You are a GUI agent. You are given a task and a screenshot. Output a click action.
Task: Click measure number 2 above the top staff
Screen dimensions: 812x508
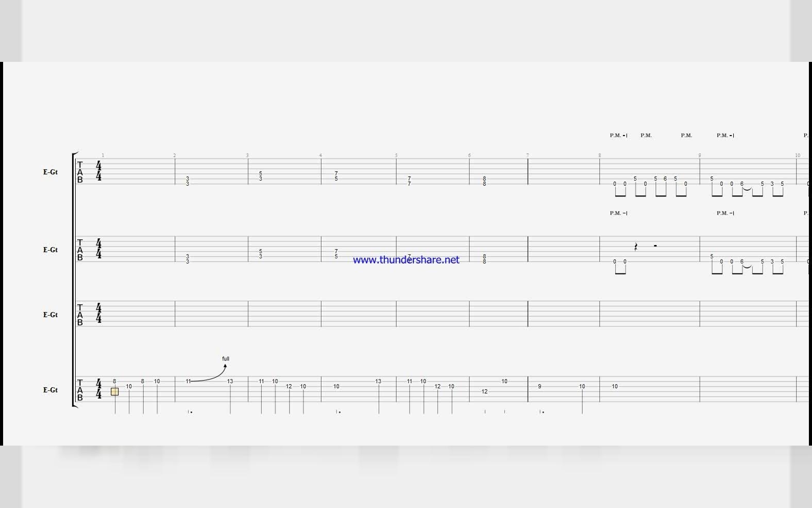pos(175,155)
